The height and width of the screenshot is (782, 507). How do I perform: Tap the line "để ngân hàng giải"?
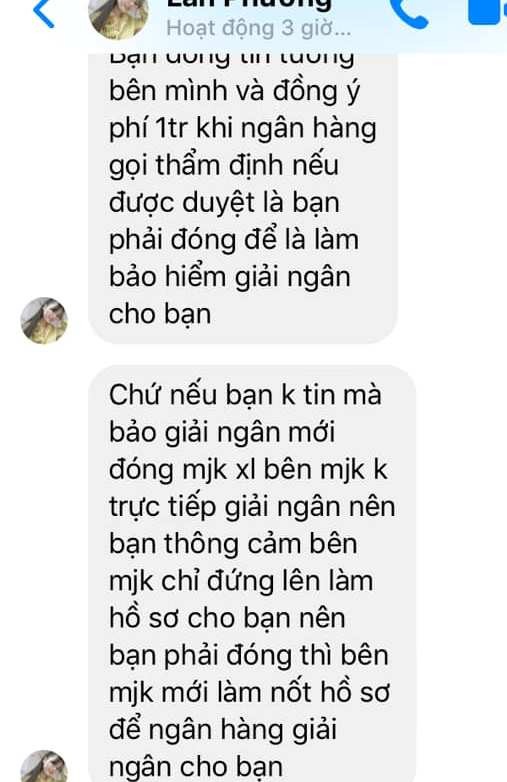223,731
